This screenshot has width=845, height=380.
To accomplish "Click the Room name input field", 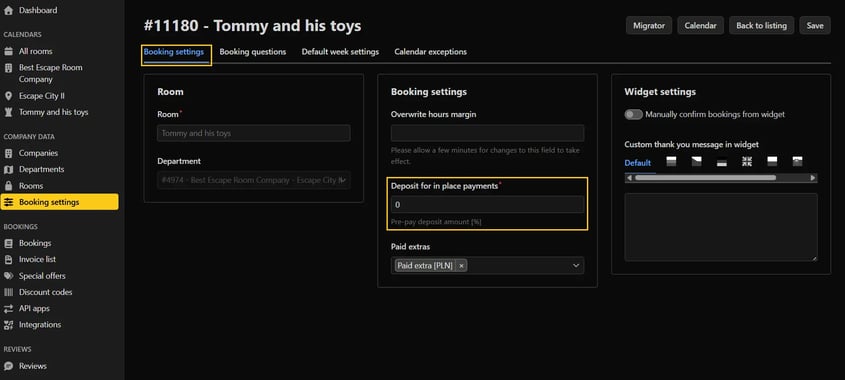I will pyautogui.click(x=254, y=133).
